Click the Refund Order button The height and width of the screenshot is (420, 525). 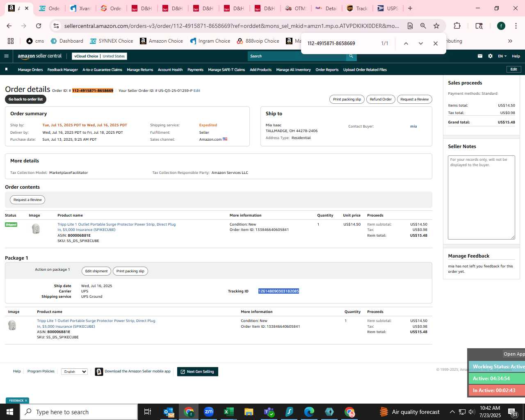click(x=381, y=99)
